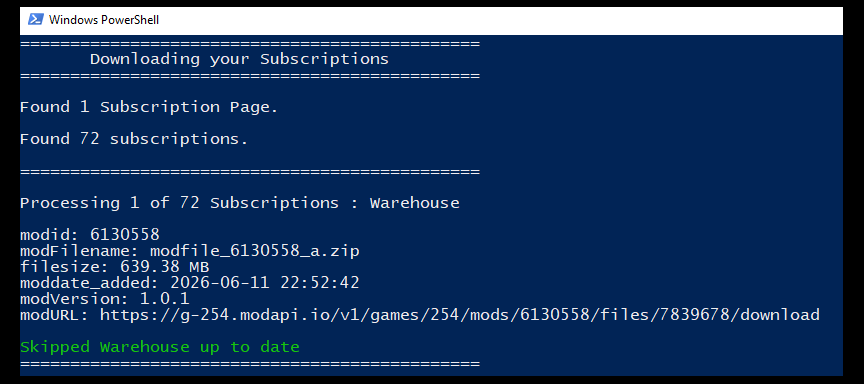Screen dimensions: 864x384
Task: Click the blank console area right of filesize
Action: tap(523, 268)
